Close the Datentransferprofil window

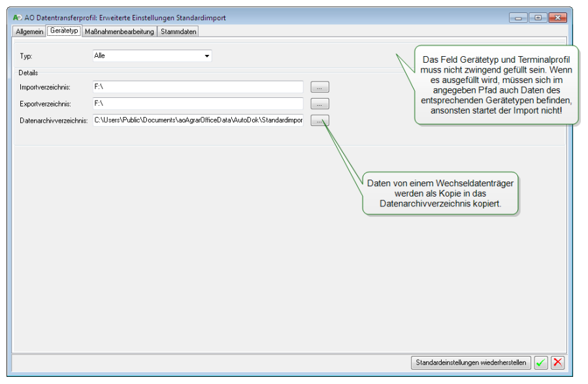click(x=557, y=18)
